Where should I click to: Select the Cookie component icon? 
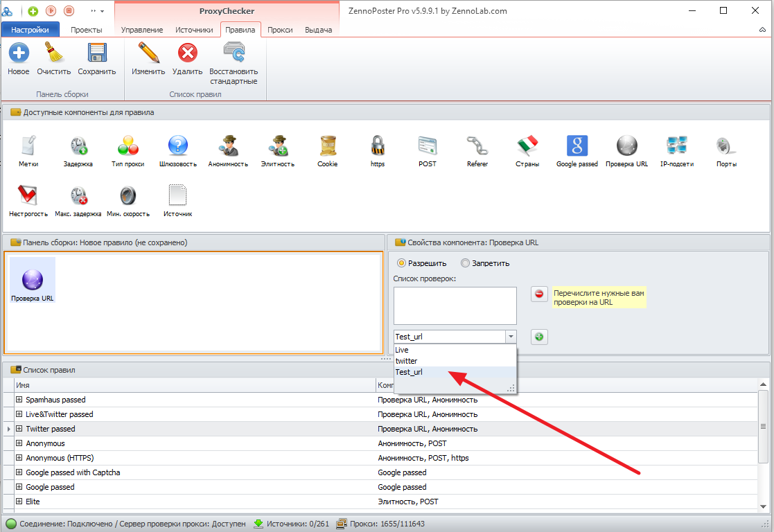click(328, 146)
